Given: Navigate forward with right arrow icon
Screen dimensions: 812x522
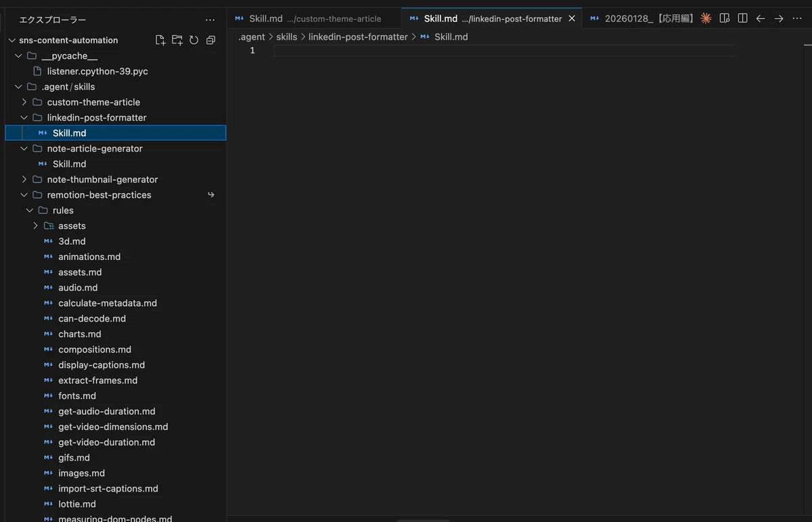Looking at the screenshot, I should (x=779, y=18).
